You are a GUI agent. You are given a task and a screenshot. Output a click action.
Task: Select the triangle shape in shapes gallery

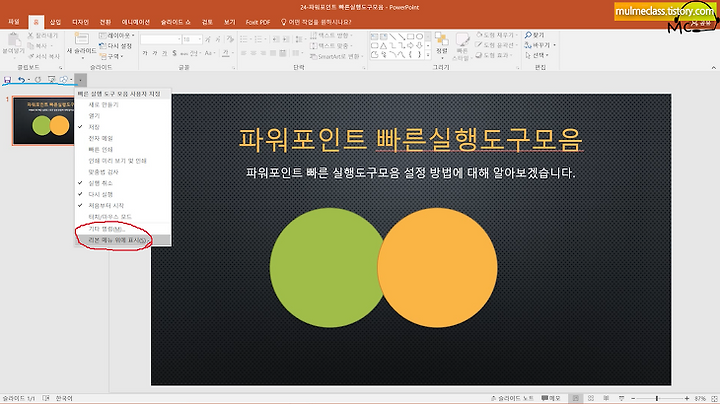383,45
